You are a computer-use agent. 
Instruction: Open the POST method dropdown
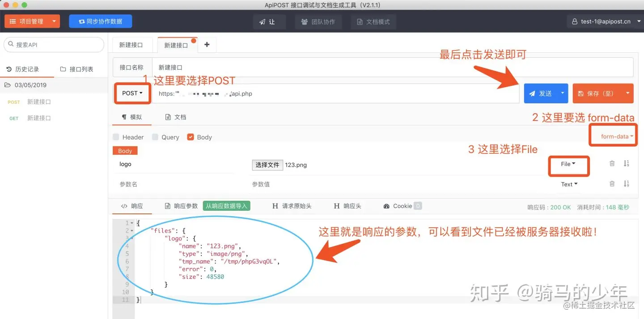click(x=132, y=94)
